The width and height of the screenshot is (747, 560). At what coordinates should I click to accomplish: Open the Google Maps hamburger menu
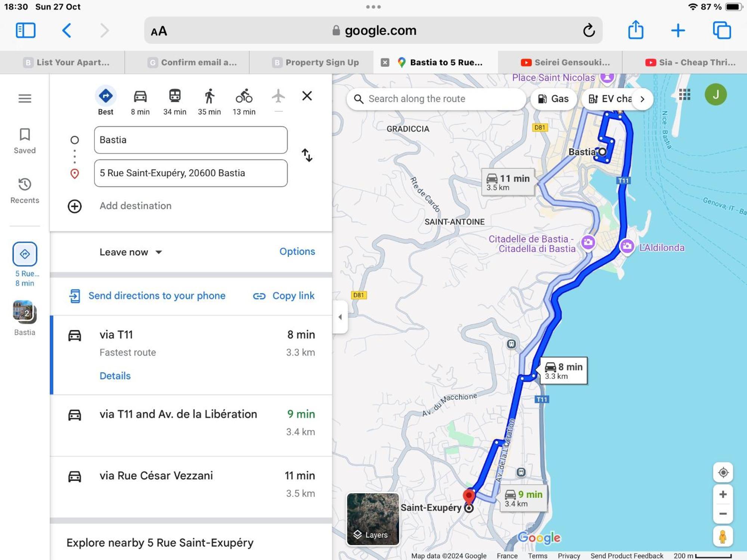[x=25, y=98]
